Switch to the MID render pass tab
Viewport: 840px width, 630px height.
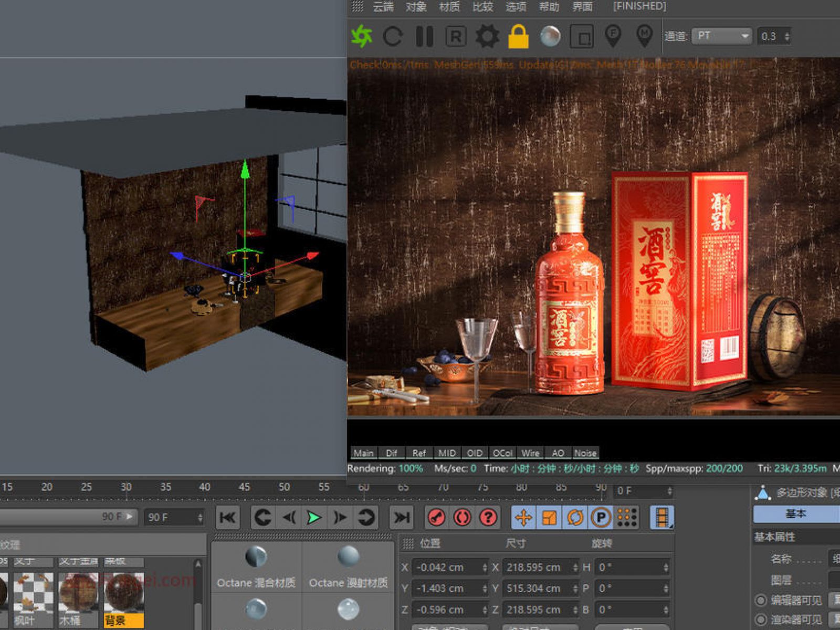447,453
